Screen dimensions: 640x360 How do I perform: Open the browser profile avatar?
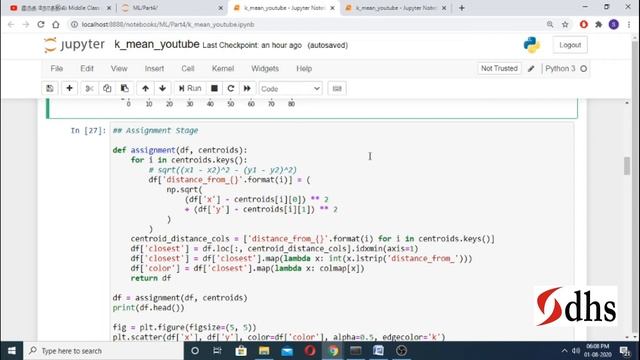[x=613, y=24]
